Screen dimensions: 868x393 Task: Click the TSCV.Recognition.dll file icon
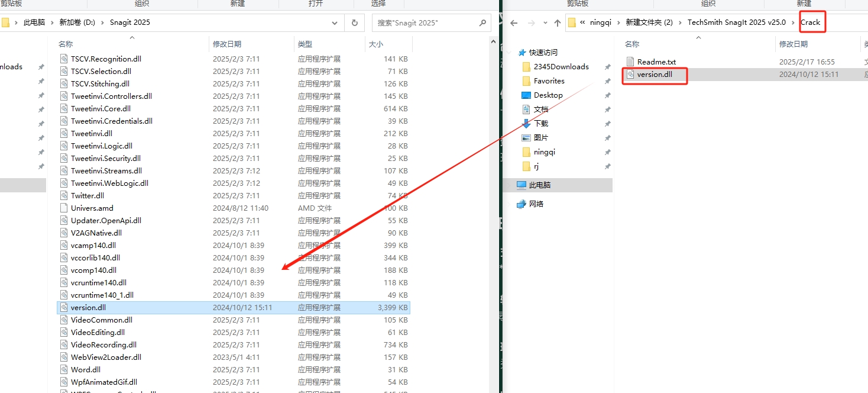pos(64,59)
